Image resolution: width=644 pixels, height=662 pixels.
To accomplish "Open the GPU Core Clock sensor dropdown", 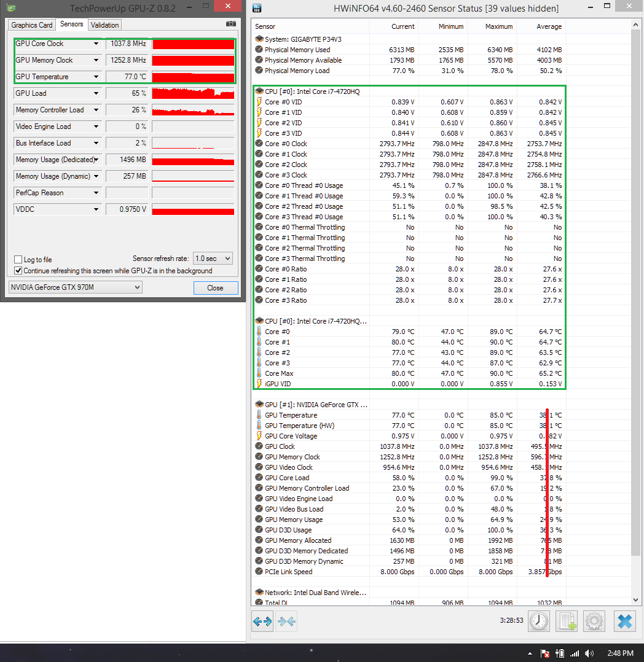I will pos(96,44).
